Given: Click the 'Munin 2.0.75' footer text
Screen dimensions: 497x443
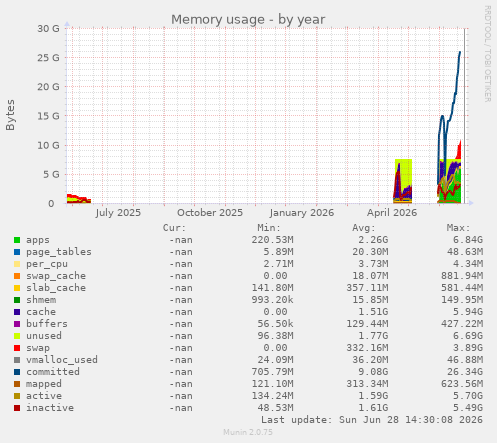Looking at the screenshot, I should [x=248, y=432].
